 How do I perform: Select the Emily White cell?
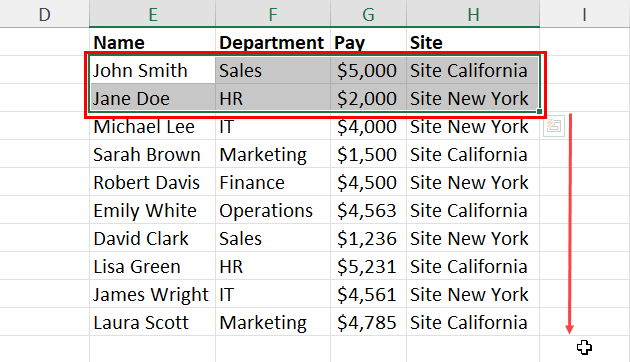point(152,210)
